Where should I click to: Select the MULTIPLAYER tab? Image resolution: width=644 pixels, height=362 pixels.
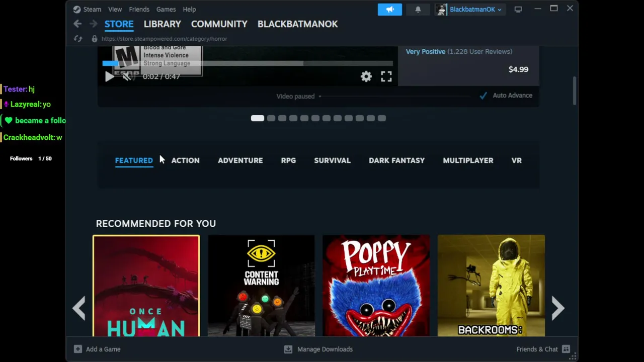tap(468, 160)
